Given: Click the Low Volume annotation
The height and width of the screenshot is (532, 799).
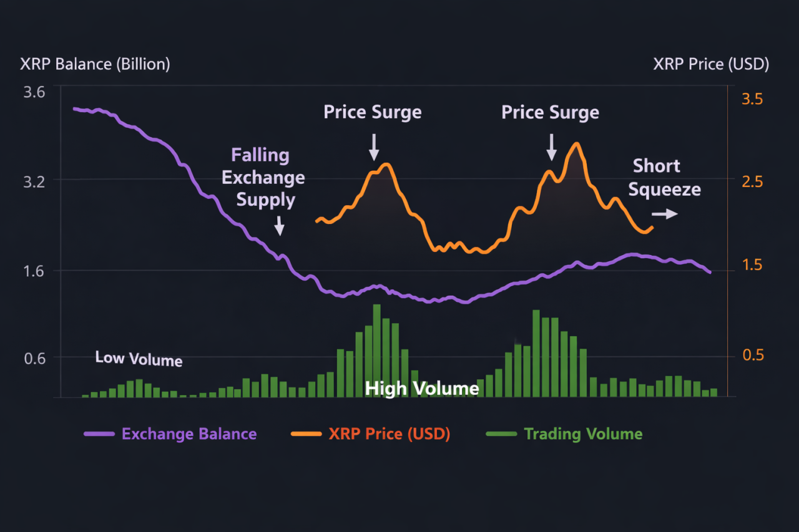Looking at the screenshot, I should coord(139,359).
